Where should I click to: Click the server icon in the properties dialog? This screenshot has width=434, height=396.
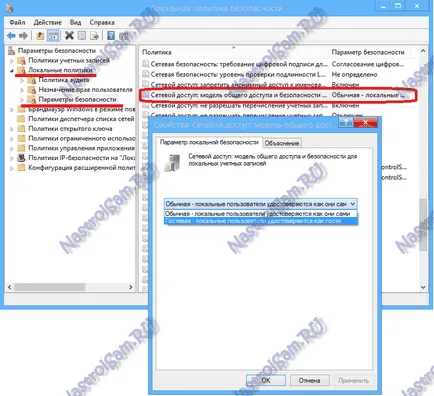(x=172, y=163)
